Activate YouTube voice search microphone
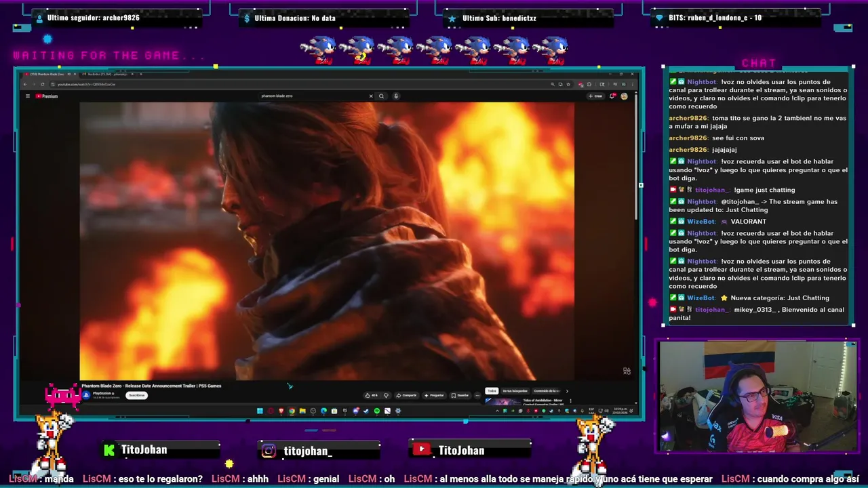 point(396,96)
